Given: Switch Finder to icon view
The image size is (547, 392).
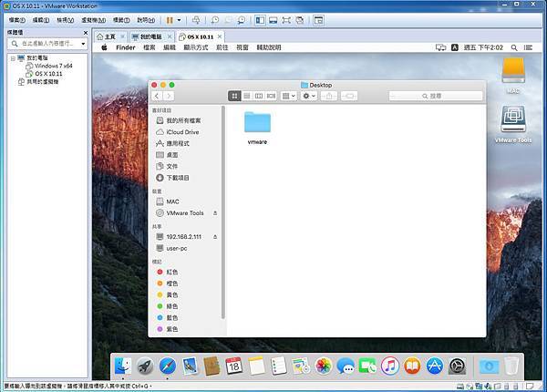Looking at the screenshot, I should tap(234, 96).
